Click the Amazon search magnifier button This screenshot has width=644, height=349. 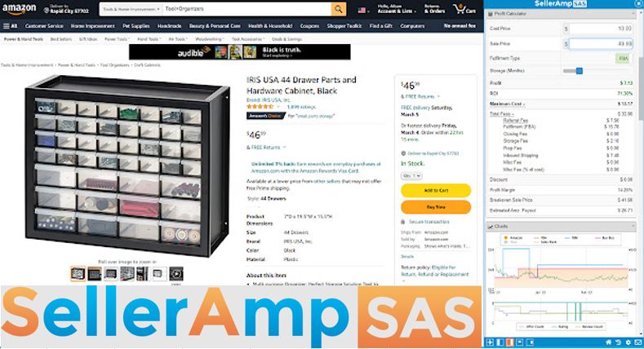(339, 9)
